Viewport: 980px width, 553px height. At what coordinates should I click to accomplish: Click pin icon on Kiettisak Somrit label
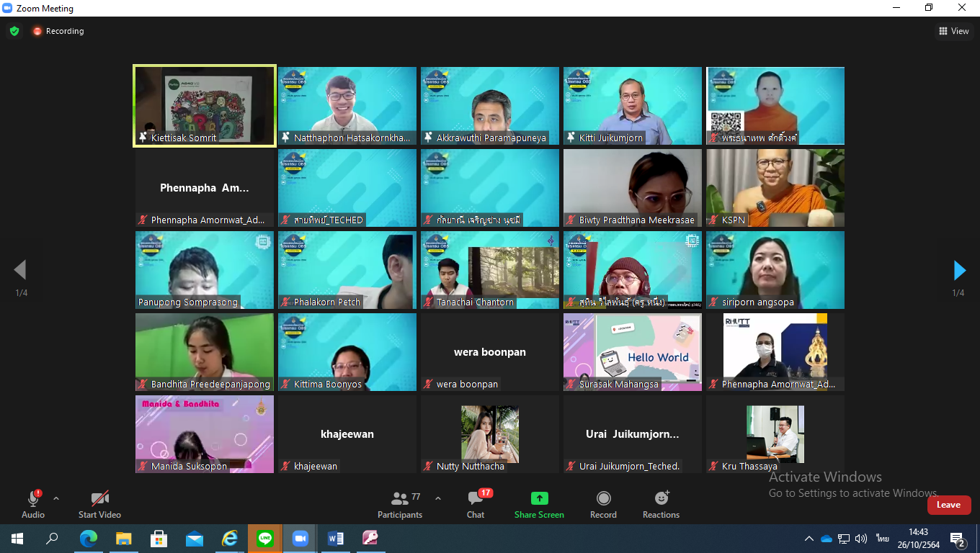click(143, 138)
